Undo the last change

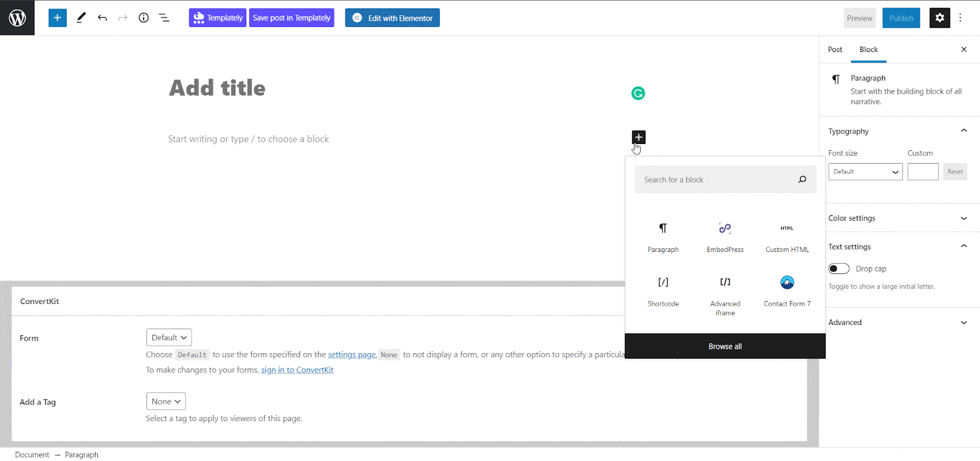(102, 18)
